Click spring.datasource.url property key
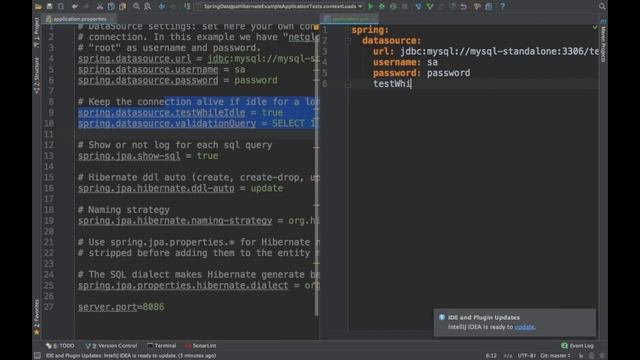 [x=134, y=58]
